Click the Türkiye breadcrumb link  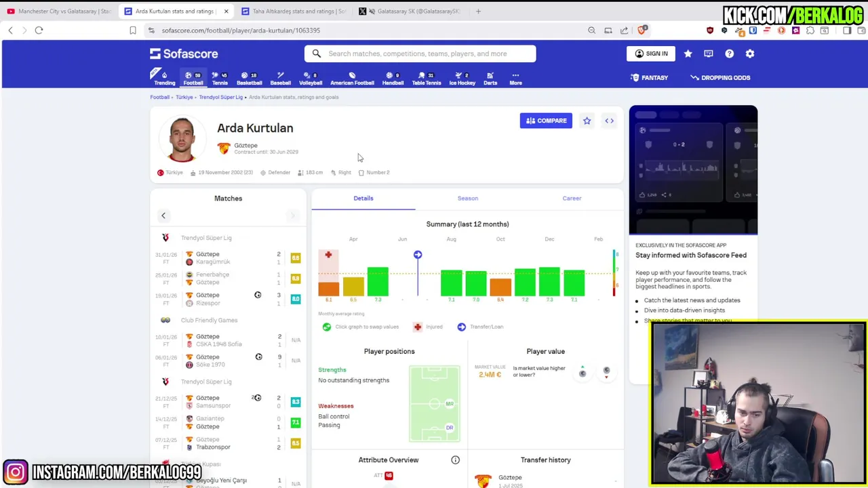click(184, 97)
